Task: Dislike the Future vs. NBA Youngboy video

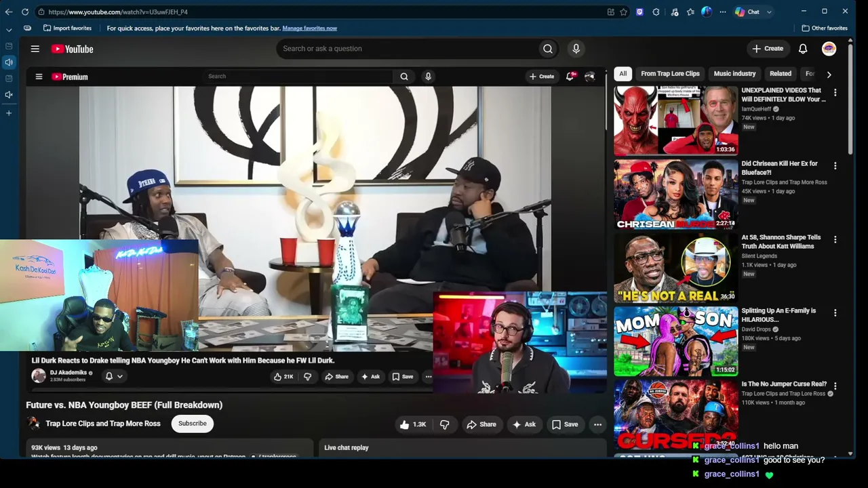Action: click(445, 424)
